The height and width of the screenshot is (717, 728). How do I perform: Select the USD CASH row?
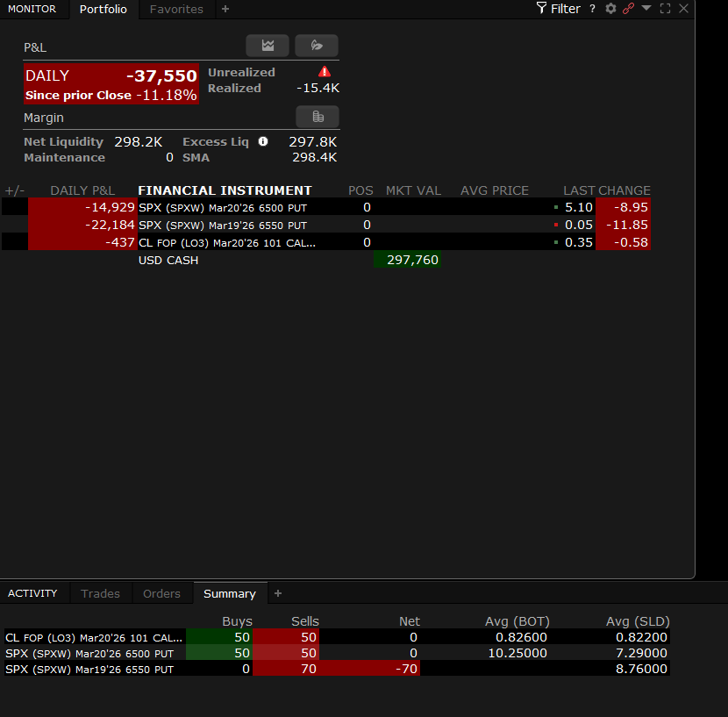(326, 260)
